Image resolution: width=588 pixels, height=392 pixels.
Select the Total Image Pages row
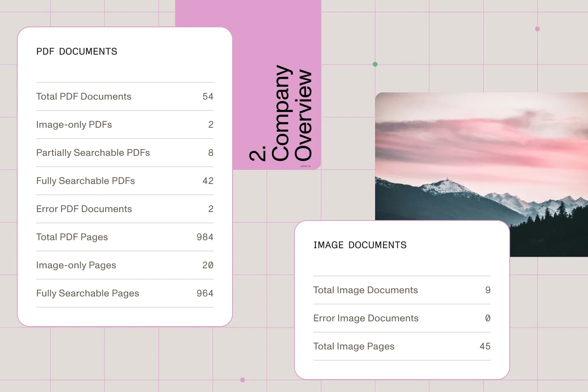(x=402, y=346)
